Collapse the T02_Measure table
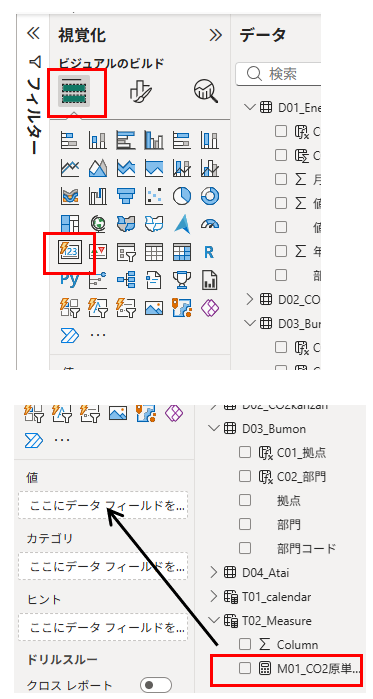Screen dimensions: 373x699 pos(215,620)
